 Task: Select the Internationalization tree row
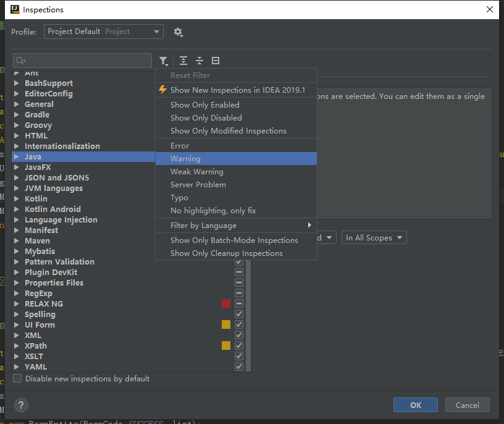[83, 146]
